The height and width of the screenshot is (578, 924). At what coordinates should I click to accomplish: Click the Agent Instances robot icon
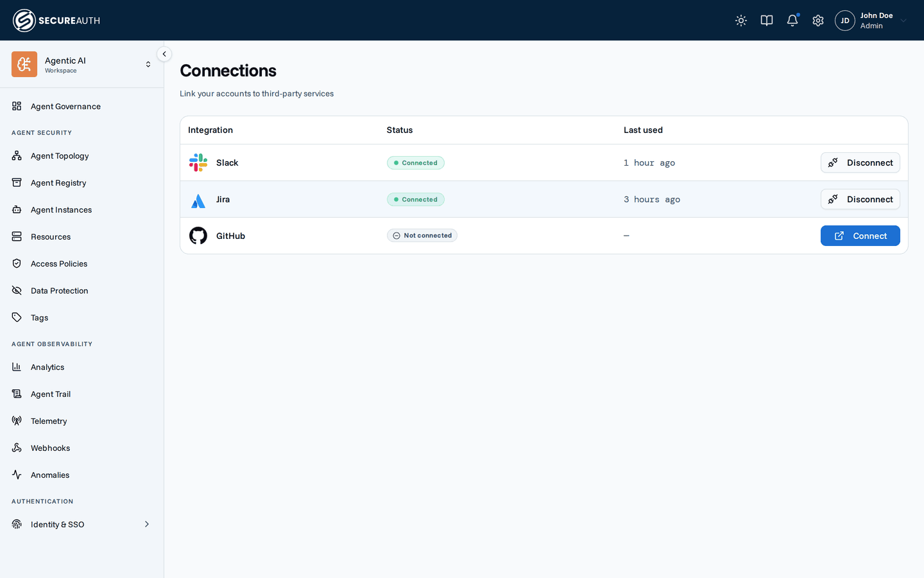(x=17, y=209)
